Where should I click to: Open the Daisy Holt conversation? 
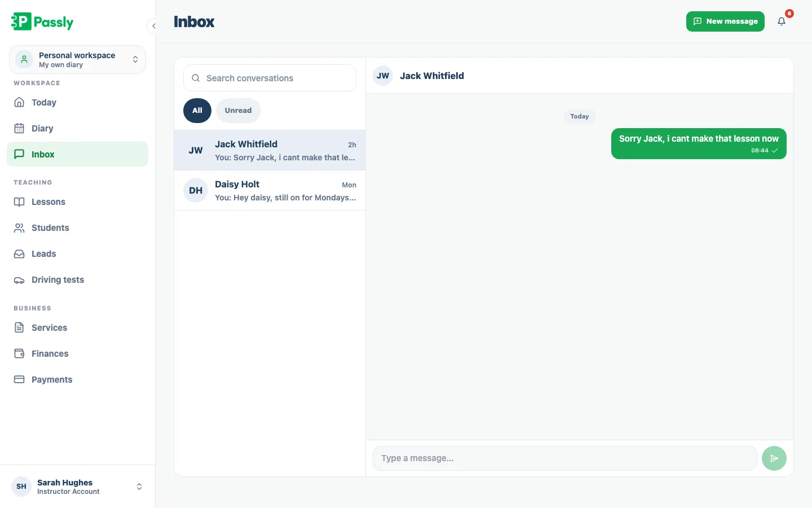(x=270, y=190)
